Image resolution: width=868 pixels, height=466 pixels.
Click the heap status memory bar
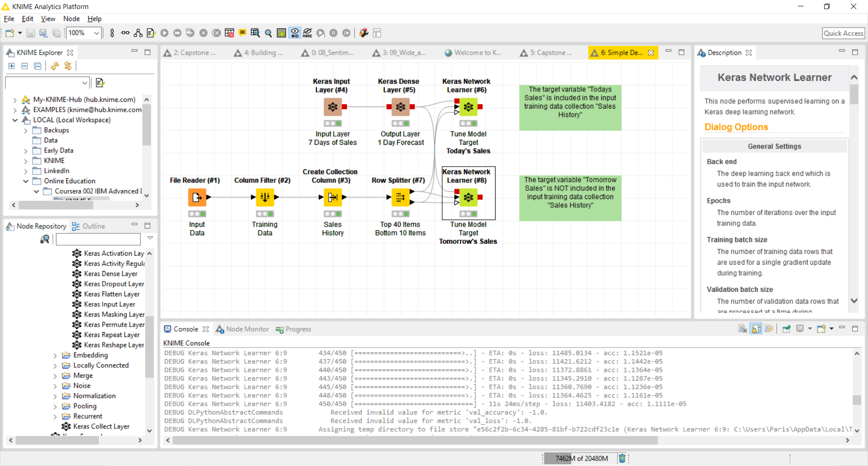(580, 458)
